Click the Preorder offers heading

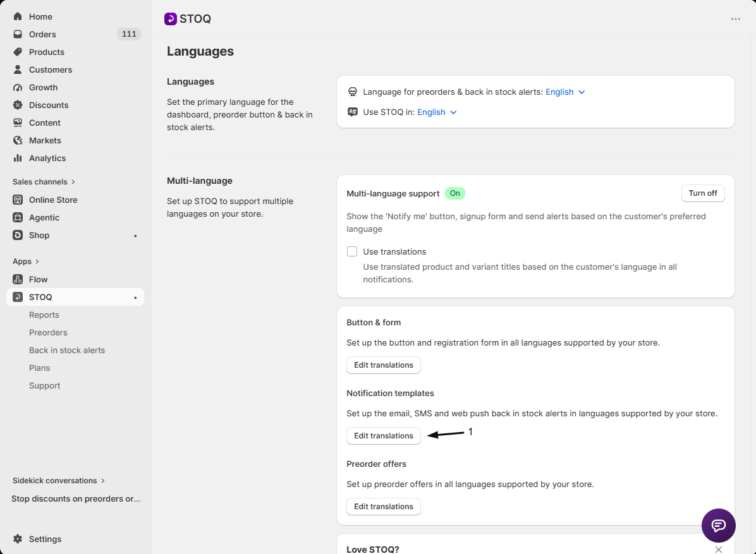tap(376, 464)
